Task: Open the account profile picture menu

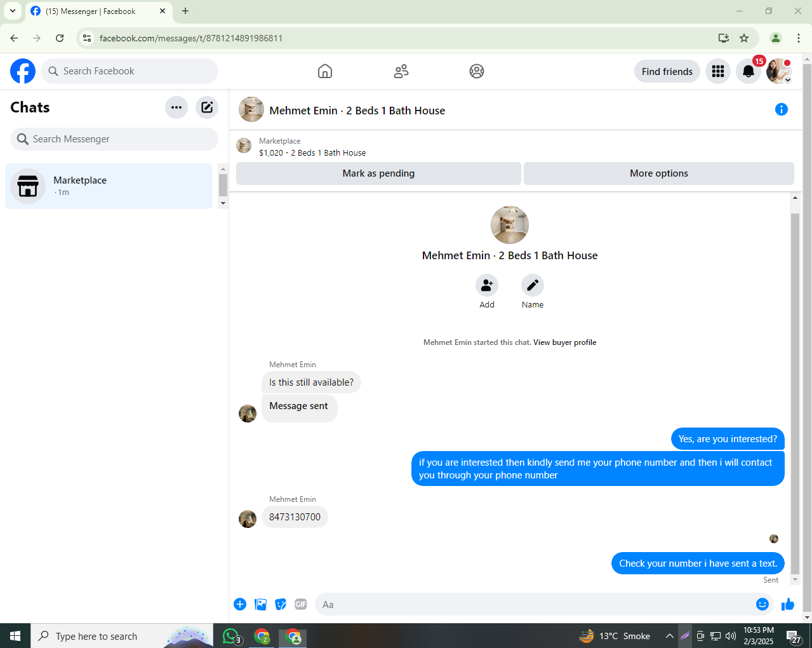Action: [778, 71]
